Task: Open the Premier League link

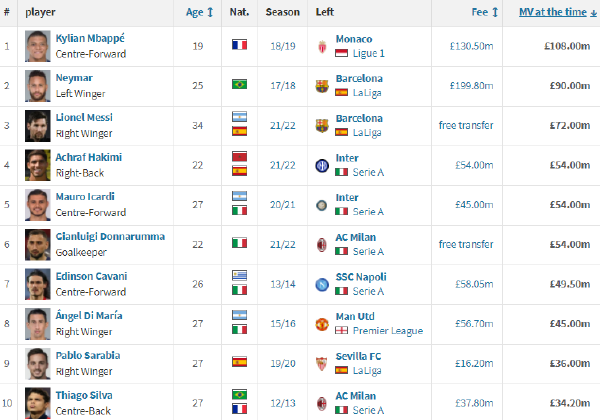Action: pos(388,331)
